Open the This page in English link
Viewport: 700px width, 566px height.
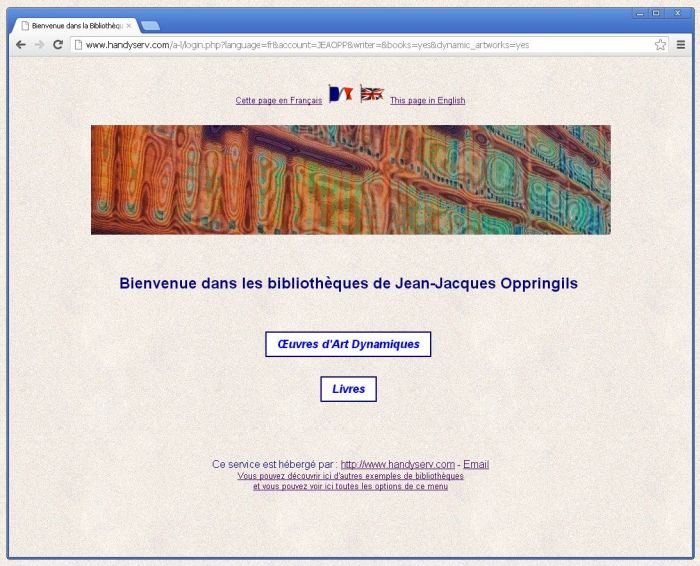[x=428, y=100]
